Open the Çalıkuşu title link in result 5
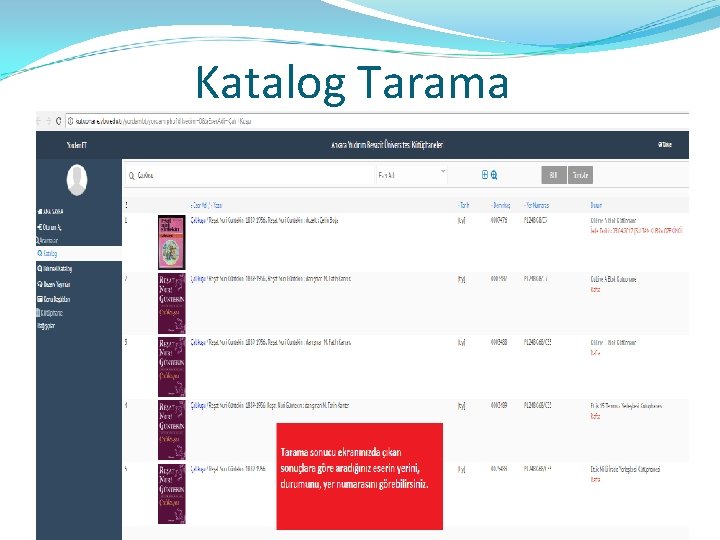Viewport: 720px width, 540px height. (198, 469)
